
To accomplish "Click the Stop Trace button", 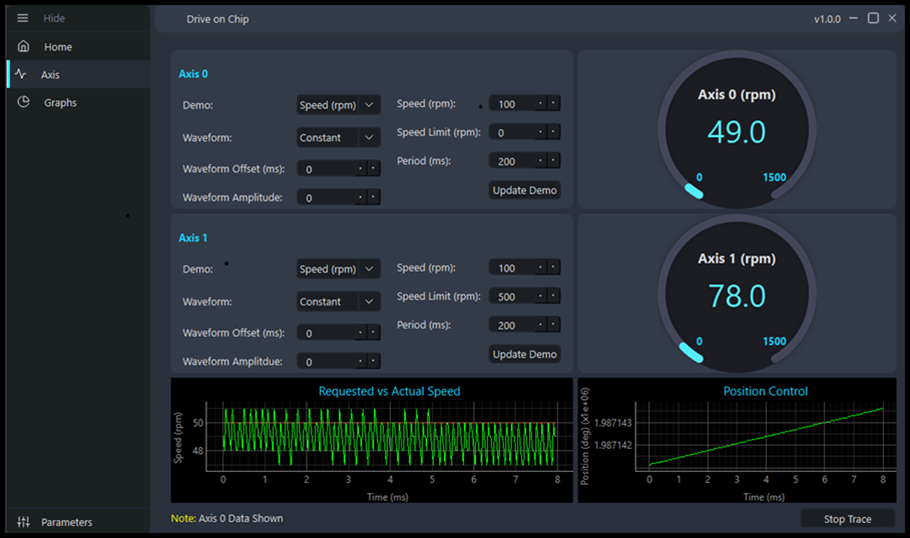I will click(x=847, y=519).
